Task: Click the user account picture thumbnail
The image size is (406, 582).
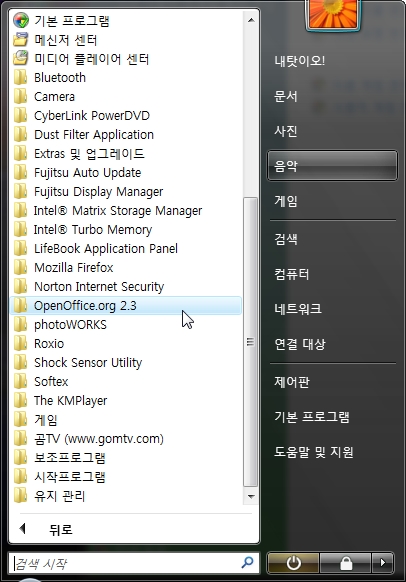Action: pyautogui.click(x=333, y=14)
